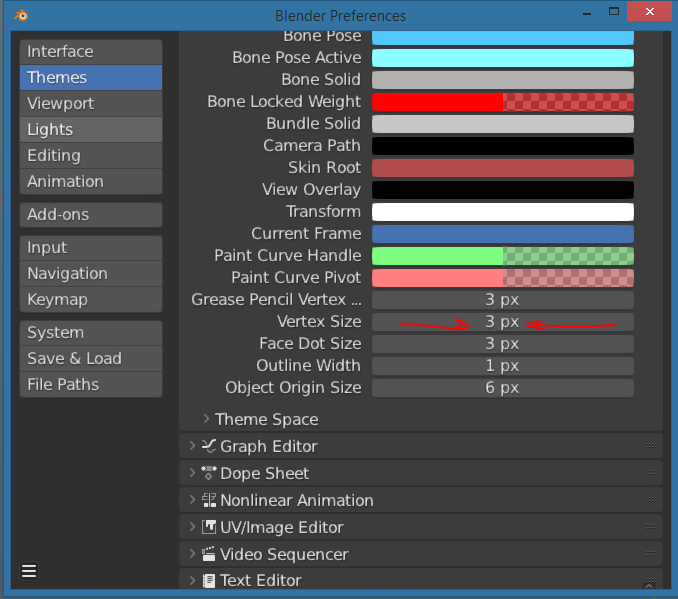
Task: Maximize the Blender Preferences window
Action: click(x=614, y=11)
